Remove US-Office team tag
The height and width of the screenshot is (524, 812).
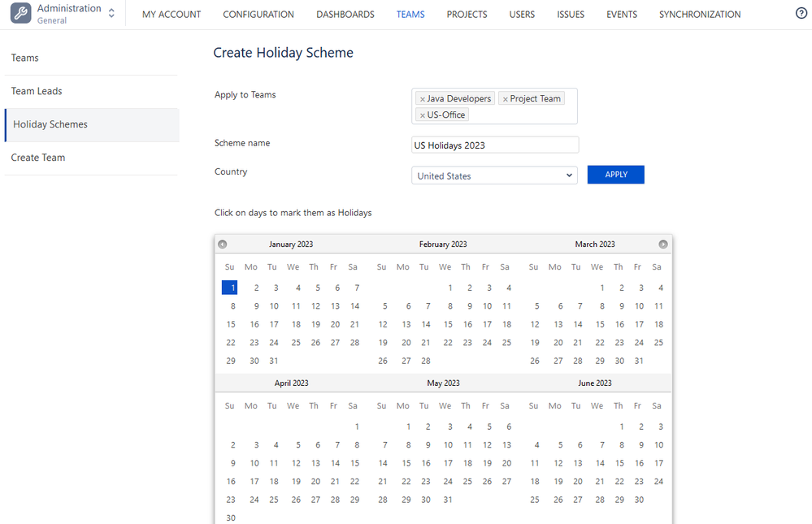(423, 115)
